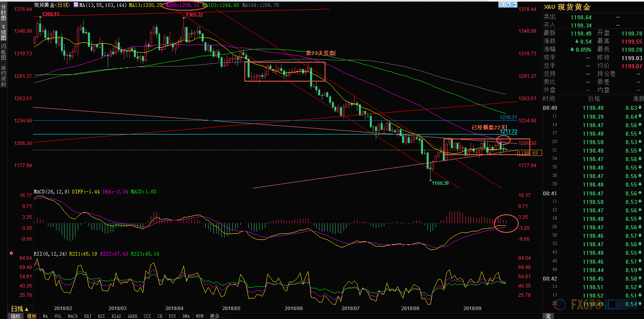Click the 买入 price 1198.34
This screenshot has width=644, height=319.
point(581,25)
